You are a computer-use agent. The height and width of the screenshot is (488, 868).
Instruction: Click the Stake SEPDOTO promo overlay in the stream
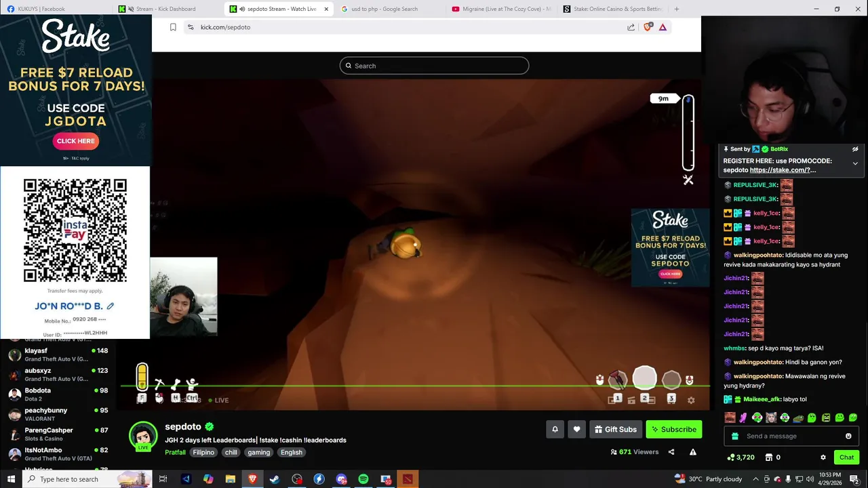[x=670, y=247]
